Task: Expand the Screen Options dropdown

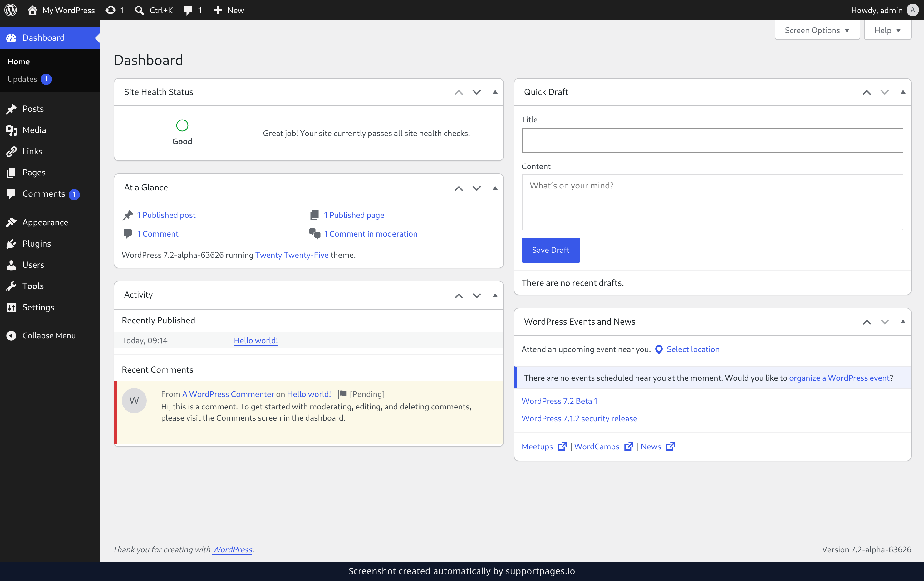Action: (x=817, y=30)
